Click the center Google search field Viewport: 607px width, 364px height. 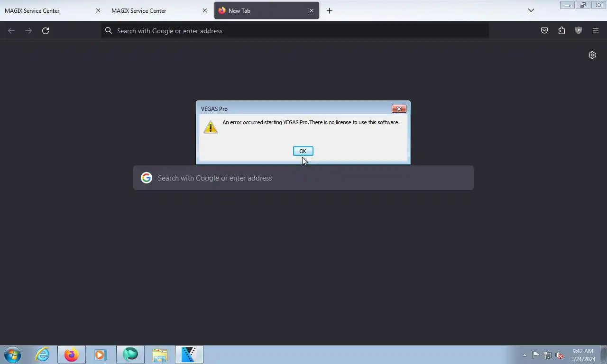(303, 178)
